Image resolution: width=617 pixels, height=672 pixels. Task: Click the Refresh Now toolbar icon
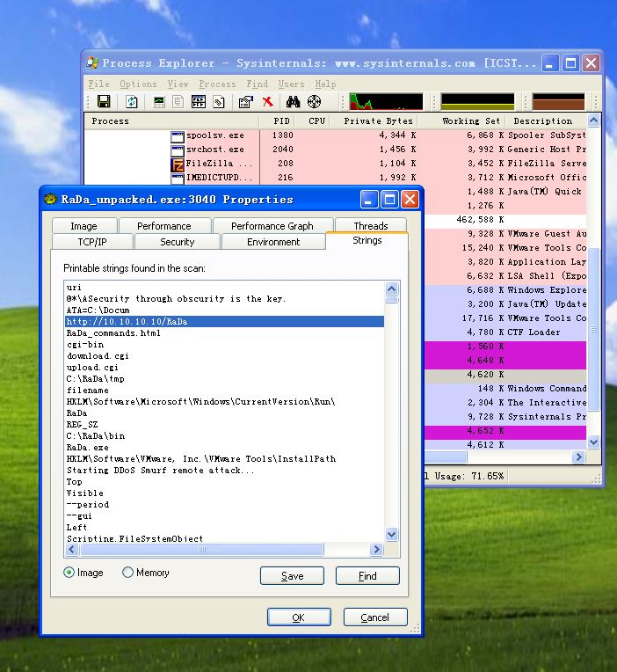pos(132,101)
